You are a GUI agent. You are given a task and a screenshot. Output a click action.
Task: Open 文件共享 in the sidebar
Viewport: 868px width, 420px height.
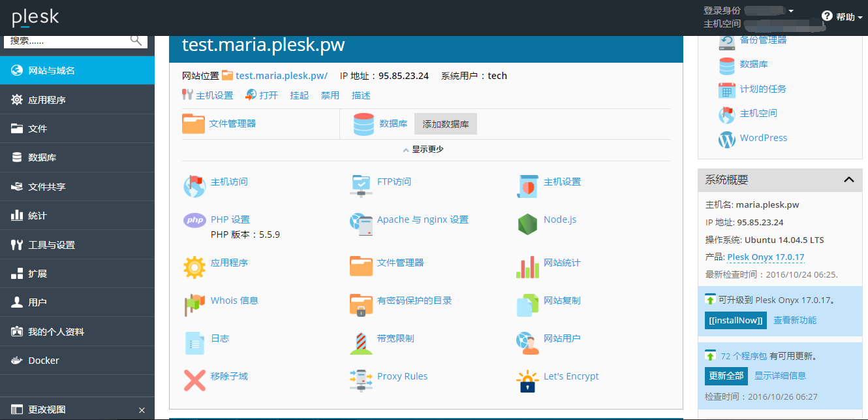[77, 187]
